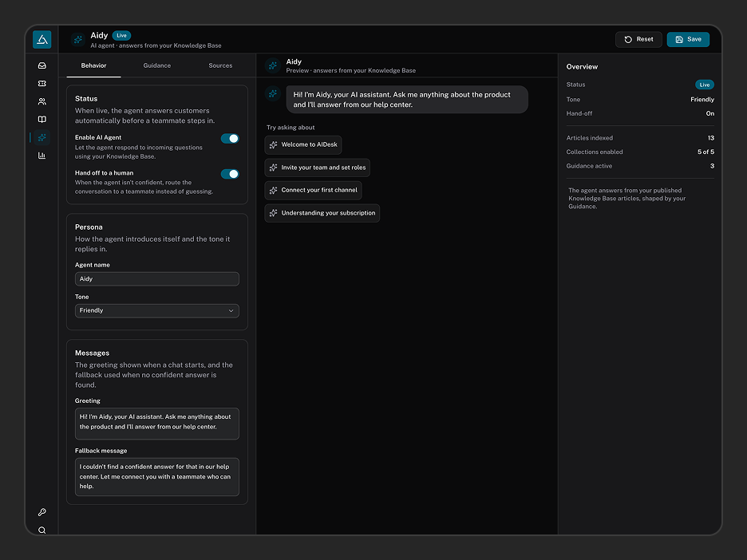Image resolution: width=747 pixels, height=560 pixels.
Task: Click the Fallback message text area
Action: 156,477
